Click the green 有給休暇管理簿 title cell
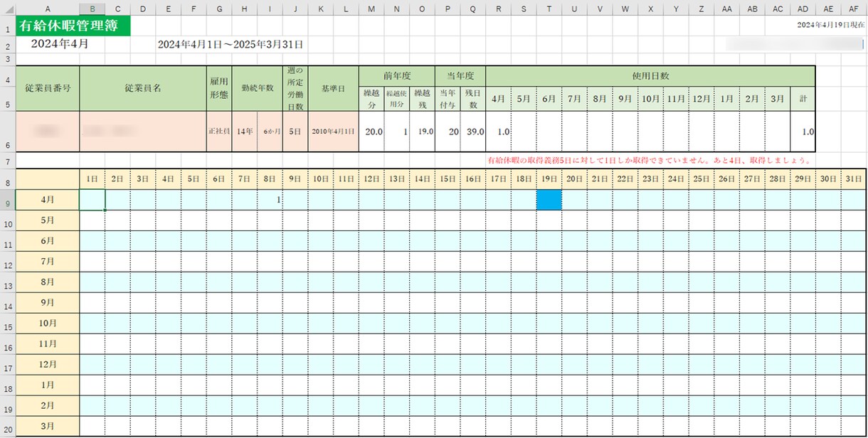Screen dimensions: 868x438 point(74,26)
